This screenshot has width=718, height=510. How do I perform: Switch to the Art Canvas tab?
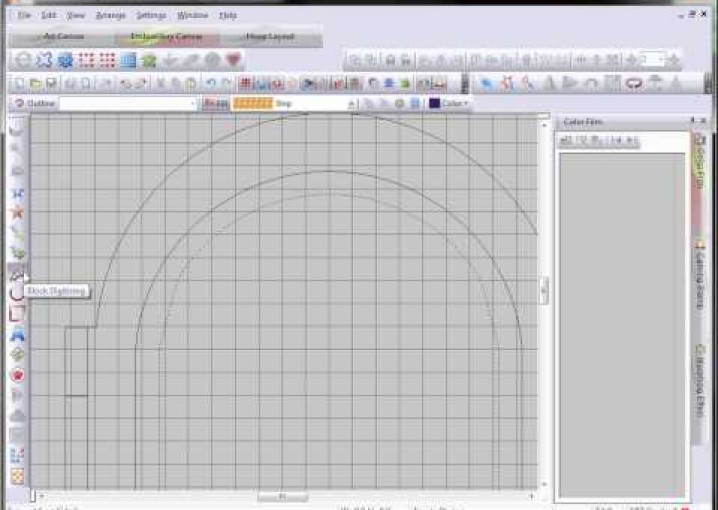[64, 37]
